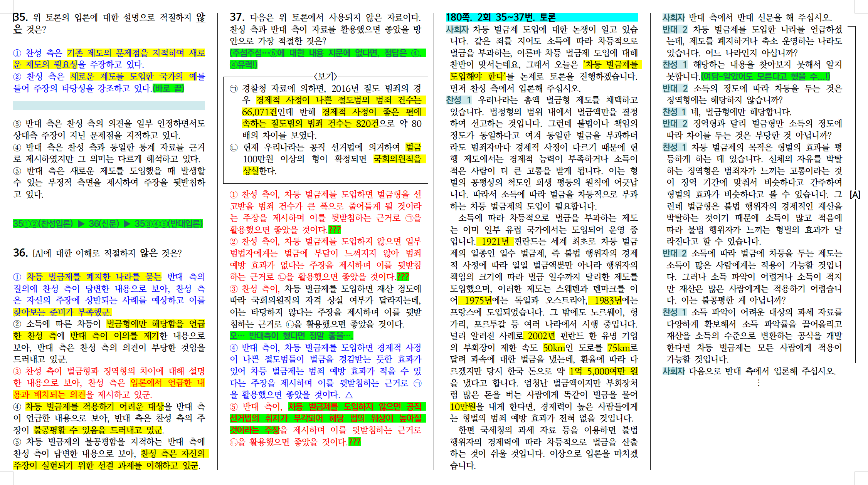
Task: Click the highlighted year '1921년' in the passage
Action: (x=495, y=242)
